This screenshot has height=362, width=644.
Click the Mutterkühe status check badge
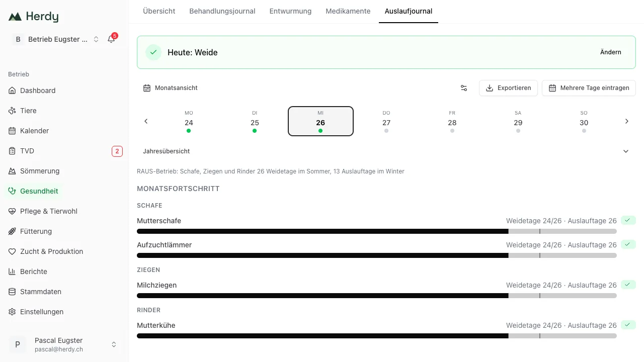[x=628, y=325]
